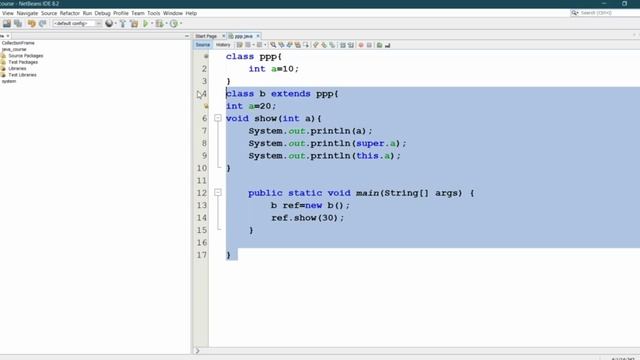Open Run Project dropdown arrow

click(x=152, y=24)
